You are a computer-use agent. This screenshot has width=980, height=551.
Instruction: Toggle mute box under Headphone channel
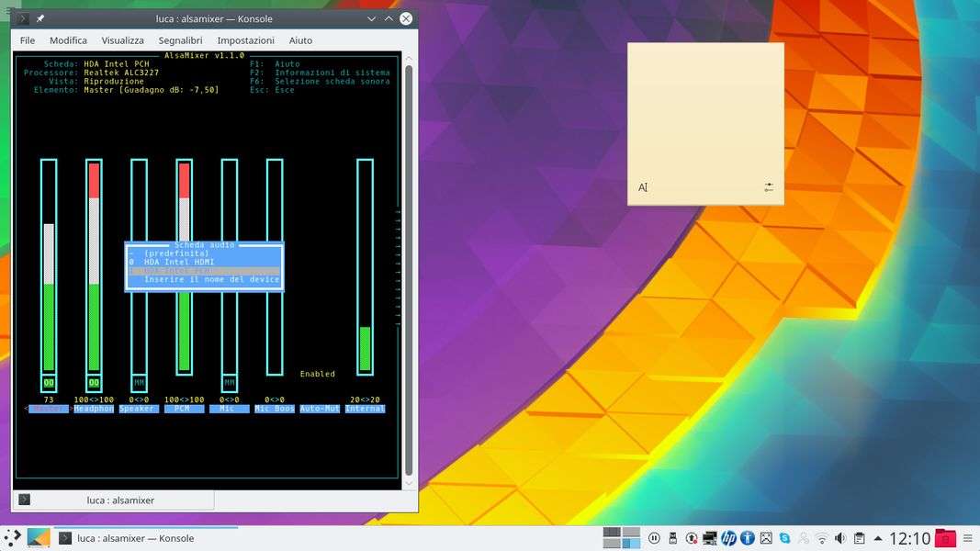pyautogui.click(x=94, y=382)
